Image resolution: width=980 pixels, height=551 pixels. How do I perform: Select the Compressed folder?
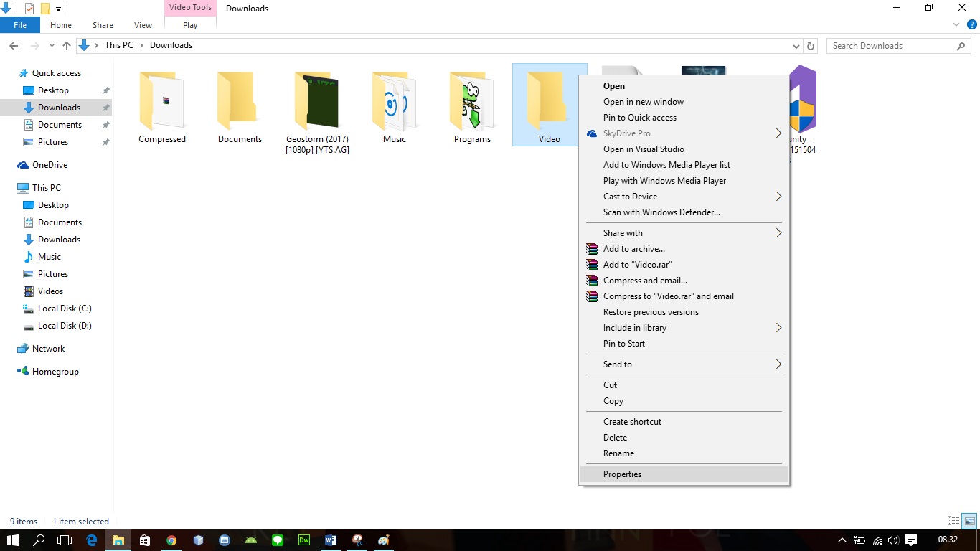pos(162,106)
